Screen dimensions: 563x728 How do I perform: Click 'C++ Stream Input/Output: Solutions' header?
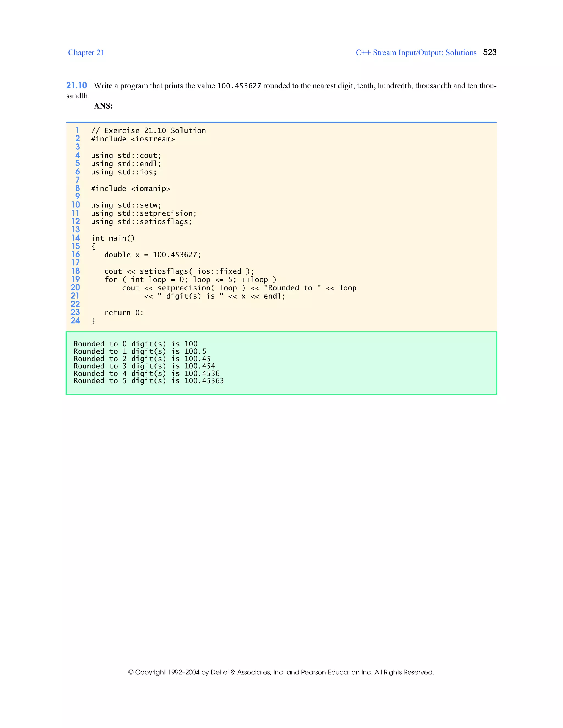pyautogui.click(x=416, y=53)
